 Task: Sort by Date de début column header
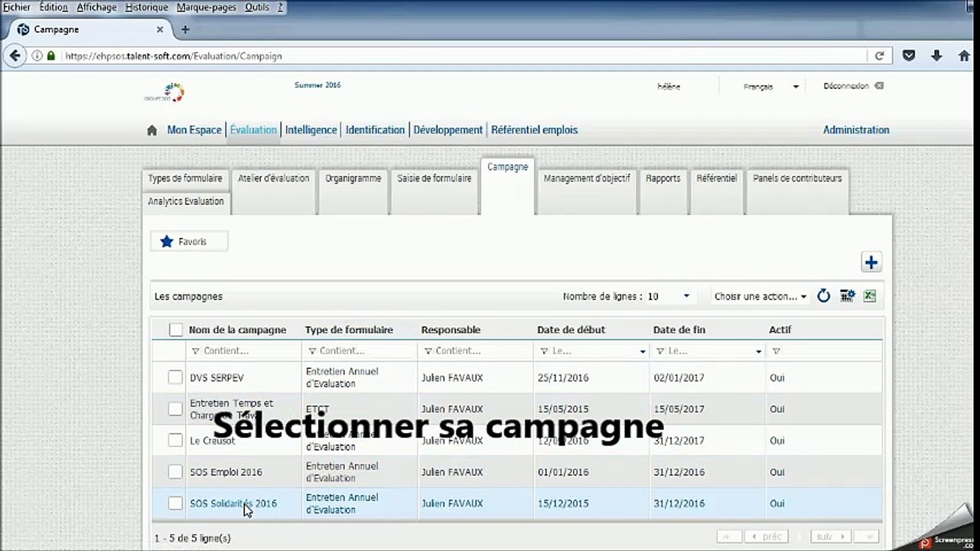[571, 330]
